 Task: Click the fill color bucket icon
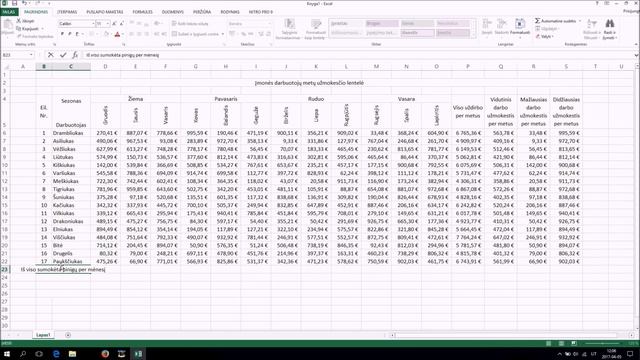(106, 34)
